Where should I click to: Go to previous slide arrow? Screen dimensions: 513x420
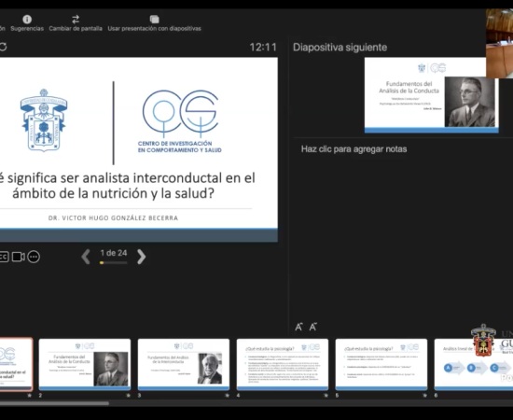[86, 257]
